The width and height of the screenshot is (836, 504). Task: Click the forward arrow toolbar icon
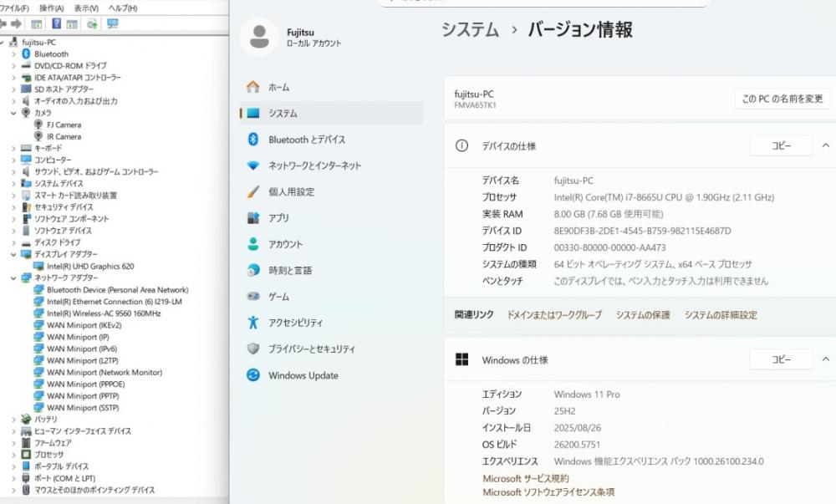tap(14, 23)
